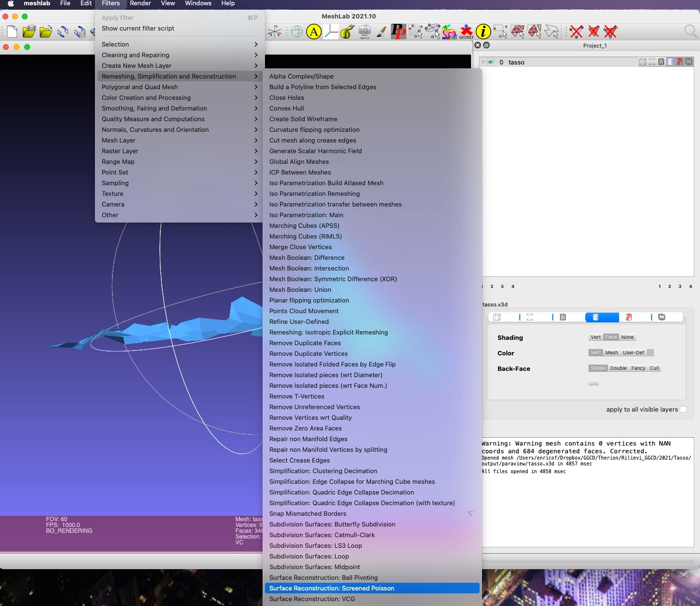The height and width of the screenshot is (606, 700).
Task: Select the yellow Annotation A tool
Action: coord(314,32)
